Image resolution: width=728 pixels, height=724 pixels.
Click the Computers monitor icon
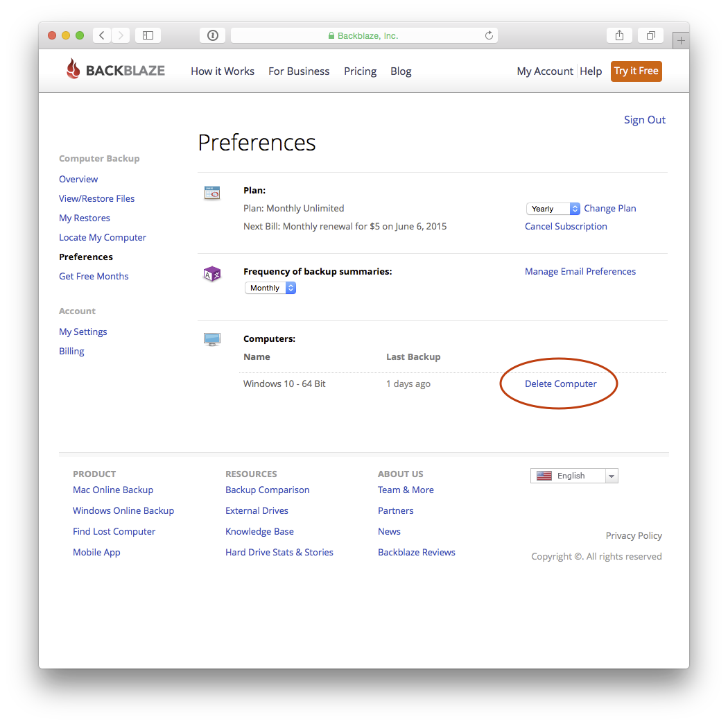point(212,340)
